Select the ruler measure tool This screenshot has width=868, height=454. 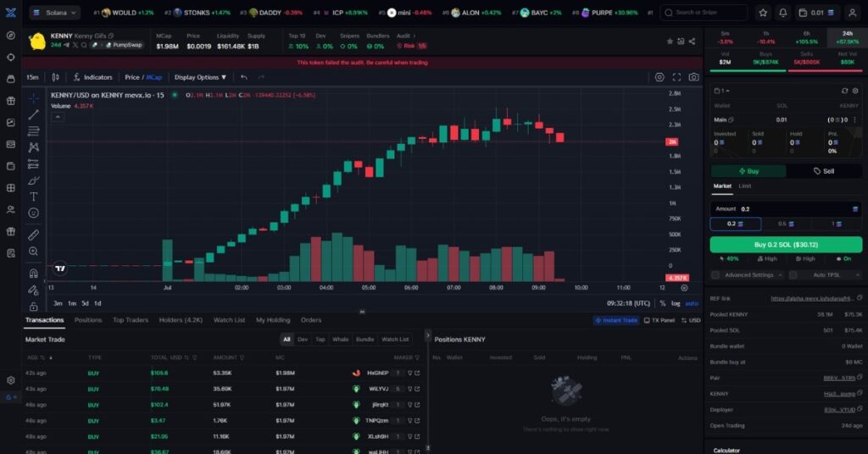[34, 235]
